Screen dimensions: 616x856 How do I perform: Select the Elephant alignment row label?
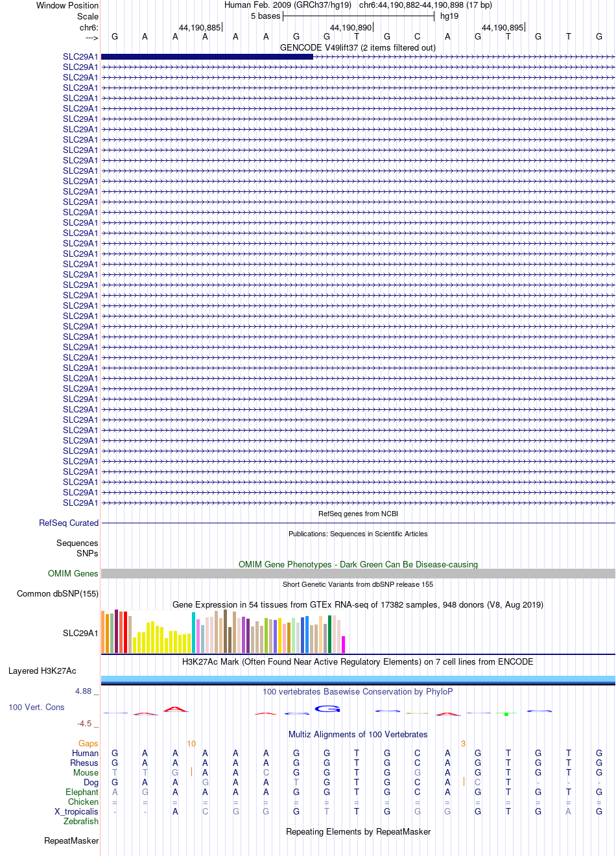point(82,792)
